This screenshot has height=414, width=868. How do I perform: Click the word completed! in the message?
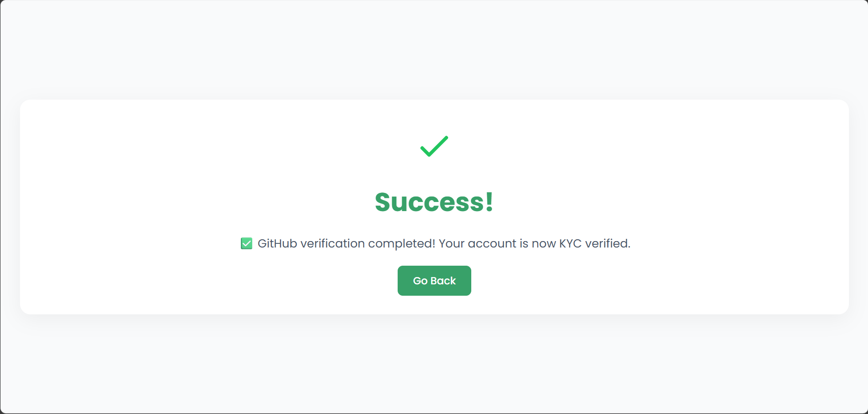tap(402, 244)
